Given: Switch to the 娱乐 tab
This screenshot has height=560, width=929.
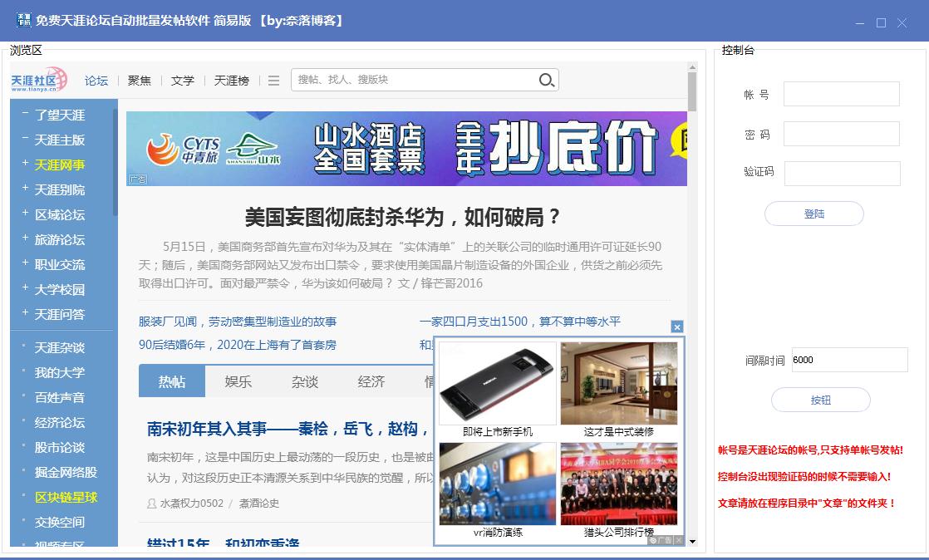Looking at the screenshot, I should coord(238,381).
